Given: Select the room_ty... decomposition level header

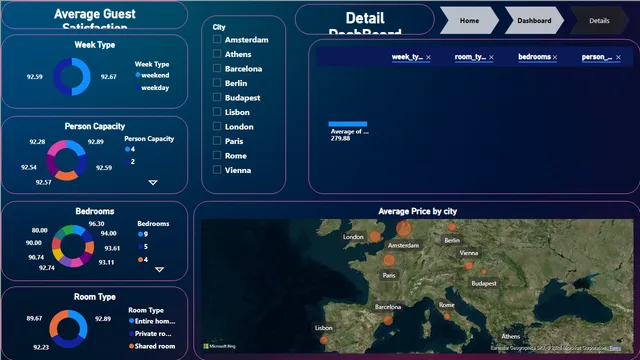Looking at the screenshot, I should click(470, 57).
